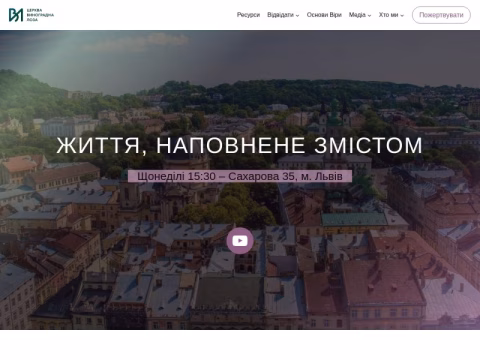Play the YouTube video button
Image resolution: width=480 pixels, height=360 pixels.
[x=240, y=241]
